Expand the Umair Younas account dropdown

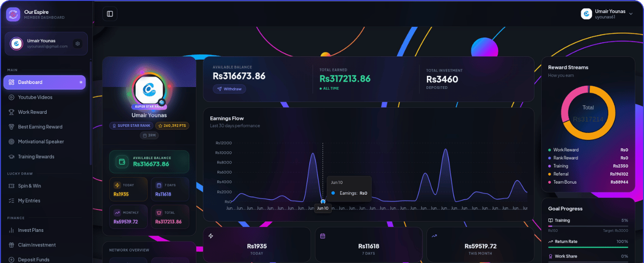pyautogui.click(x=631, y=14)
